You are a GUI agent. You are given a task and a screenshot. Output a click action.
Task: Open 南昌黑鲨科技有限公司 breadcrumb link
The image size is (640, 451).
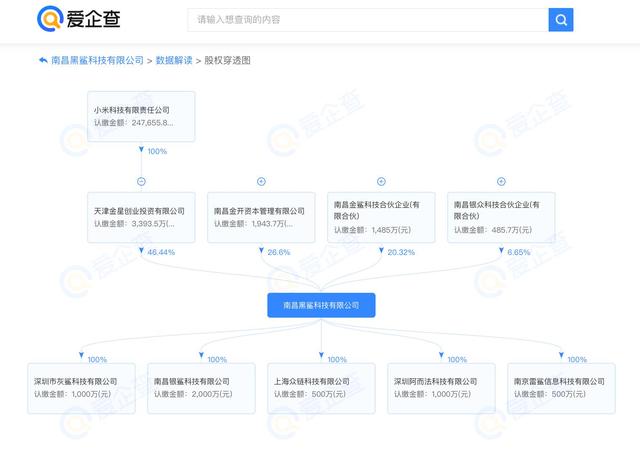pyautogui.click(x=97, y=60)
